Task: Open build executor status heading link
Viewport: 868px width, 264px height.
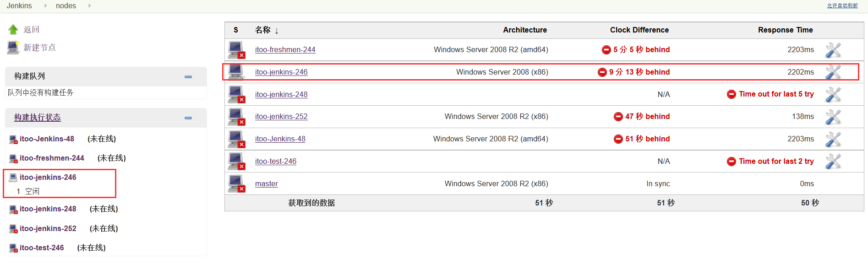Action: (x=38, y=118)
